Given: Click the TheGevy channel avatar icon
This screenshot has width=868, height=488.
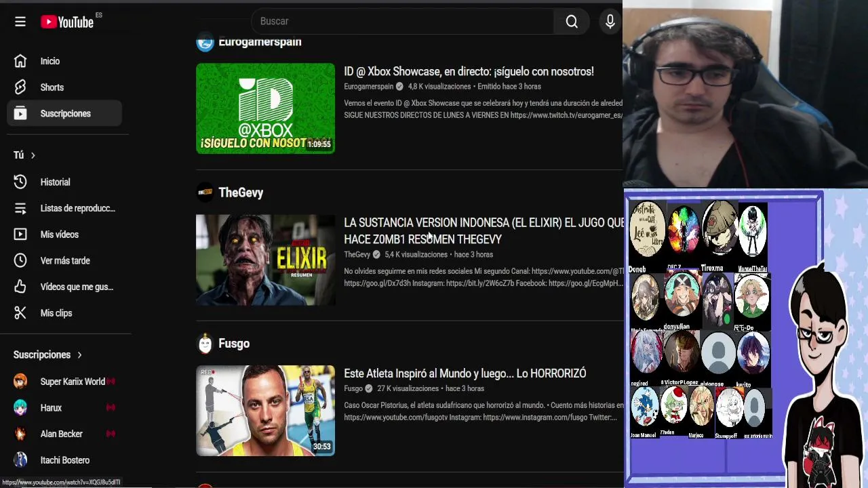Looking at the screenshot, I should tap(205, 192).
